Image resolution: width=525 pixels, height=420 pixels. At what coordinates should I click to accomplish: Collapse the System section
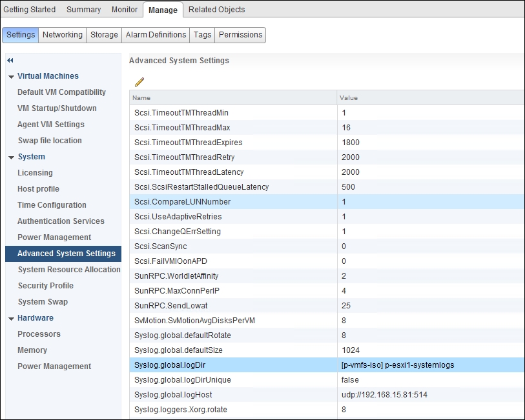pos(11,157)
